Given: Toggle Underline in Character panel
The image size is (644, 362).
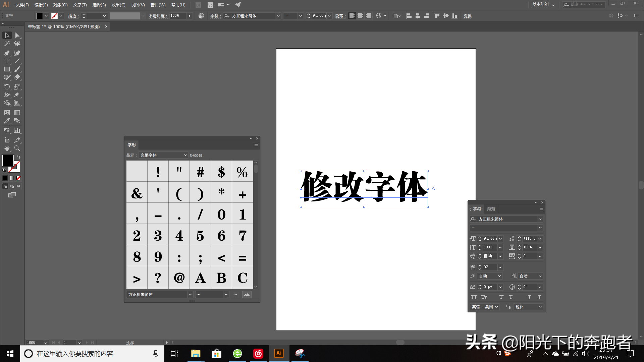Looking at the screenshot, I should [529, 297].
